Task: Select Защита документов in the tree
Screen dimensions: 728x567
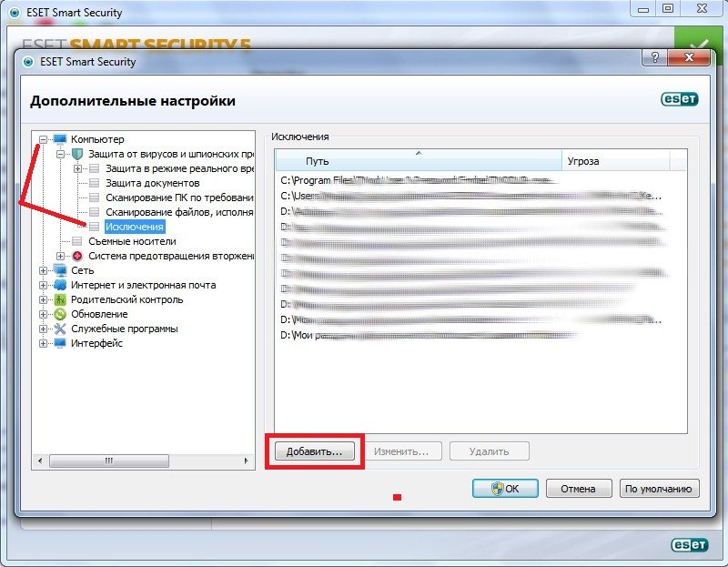Action: pos(152,183)
